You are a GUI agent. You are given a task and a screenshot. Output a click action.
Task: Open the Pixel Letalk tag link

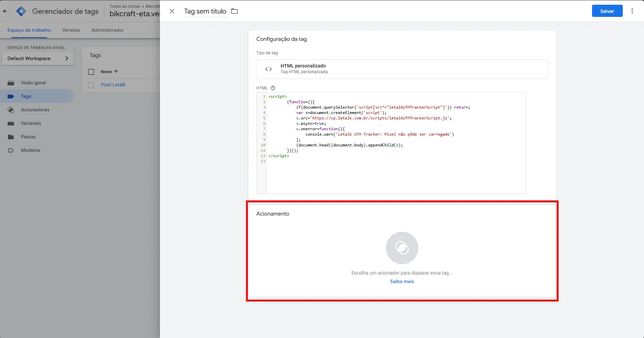click(x=113, y=85)
